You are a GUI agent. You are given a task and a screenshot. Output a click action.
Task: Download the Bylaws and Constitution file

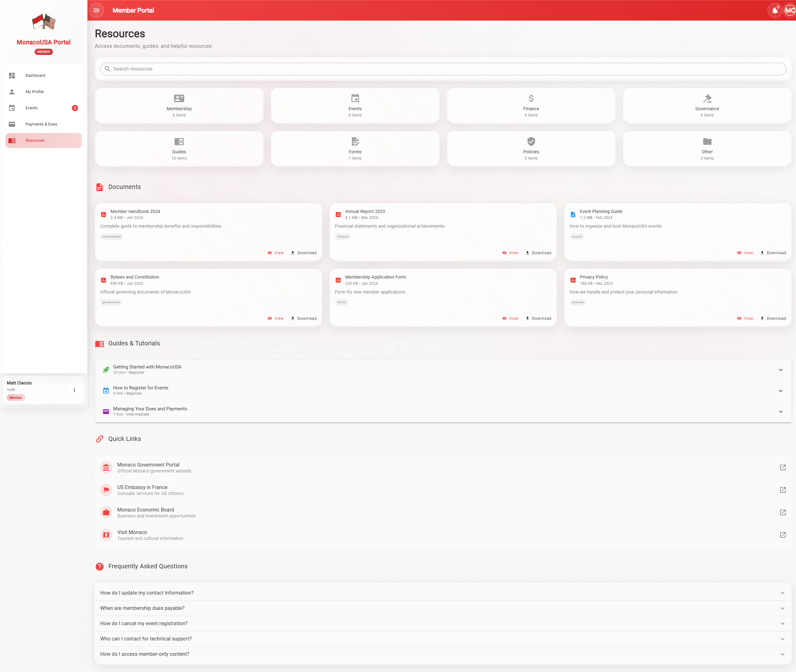[x=304, y=319]
